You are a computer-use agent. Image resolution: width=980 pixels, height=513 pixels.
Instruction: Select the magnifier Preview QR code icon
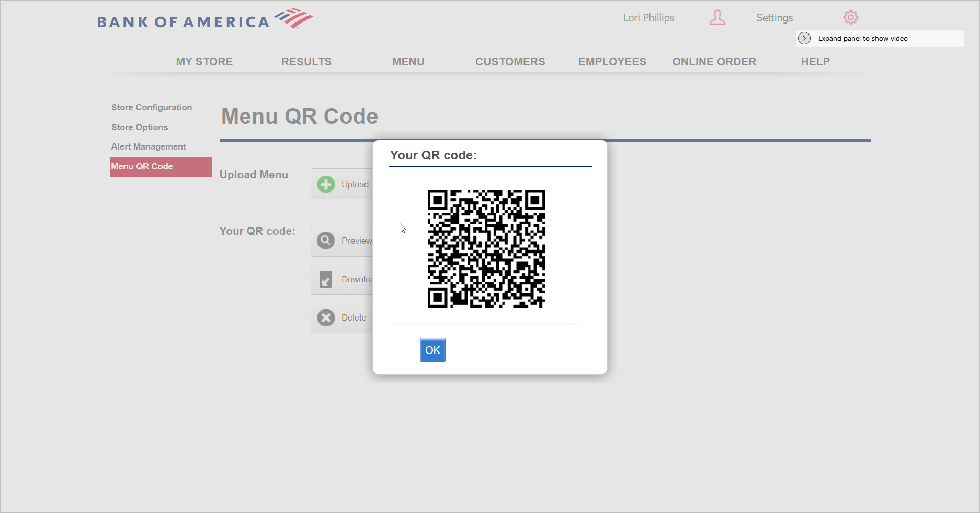pyautogui.click(x=326, y=241)
